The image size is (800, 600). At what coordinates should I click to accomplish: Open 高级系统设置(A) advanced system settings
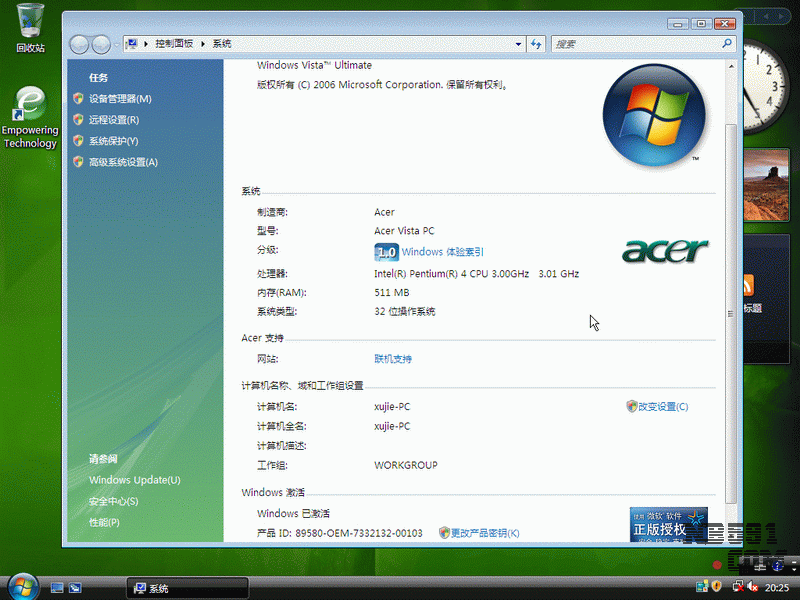(x=123, y=162)
